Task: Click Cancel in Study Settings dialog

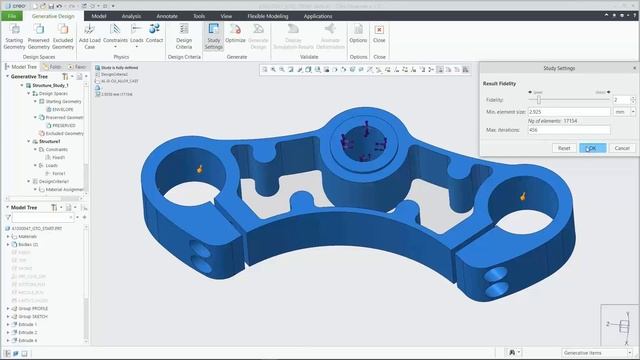Action: point(622,148)
